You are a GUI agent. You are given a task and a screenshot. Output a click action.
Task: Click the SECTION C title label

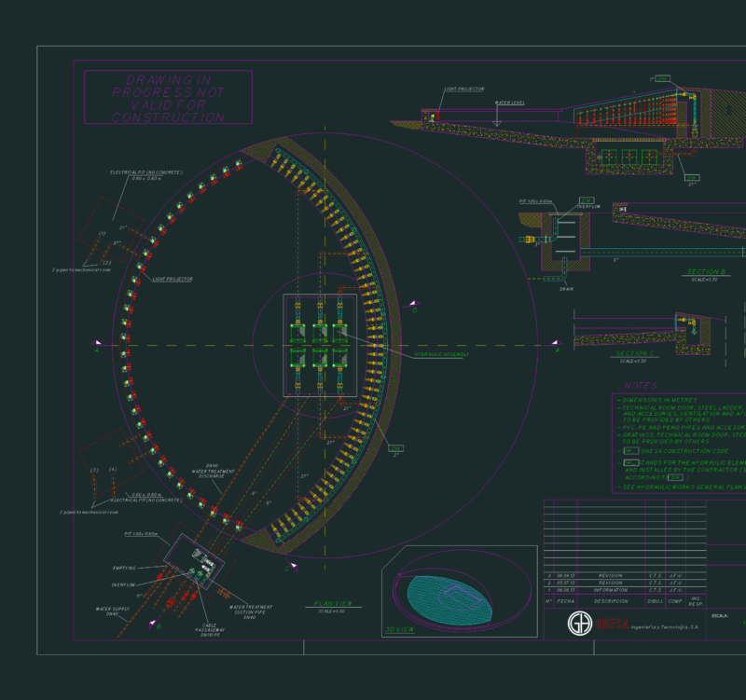pyautogui.click(x=635, y=353)
